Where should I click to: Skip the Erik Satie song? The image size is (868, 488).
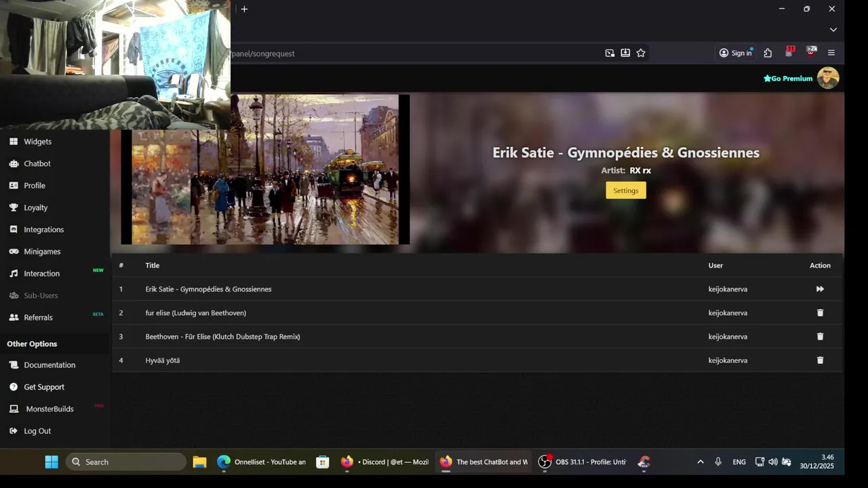[820, 289]
